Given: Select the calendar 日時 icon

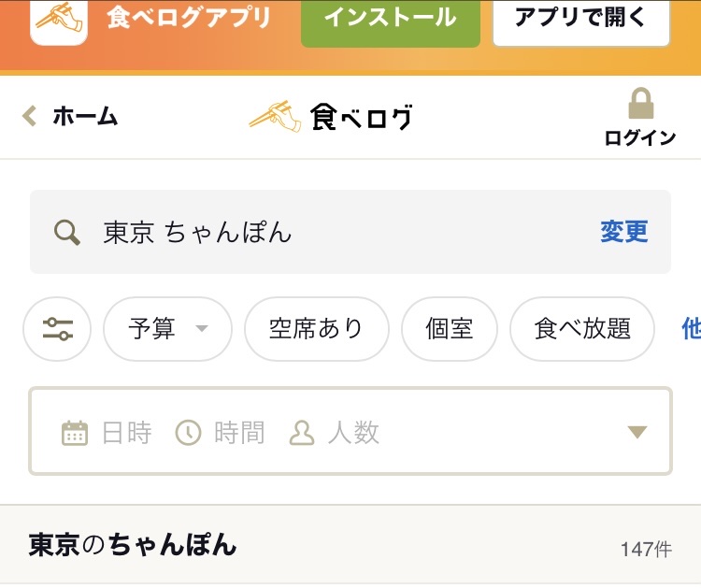Looking at the screenshot, I should click(74, 433).
